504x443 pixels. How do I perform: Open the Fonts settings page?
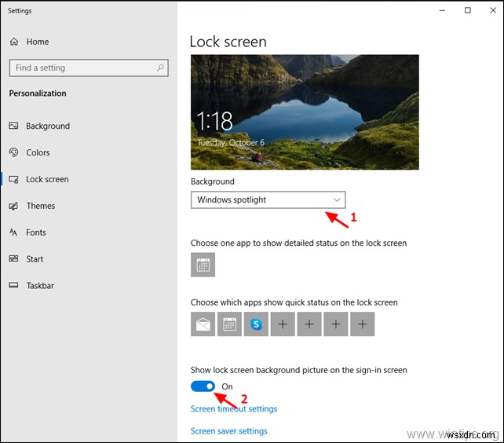tap(36, 232)
